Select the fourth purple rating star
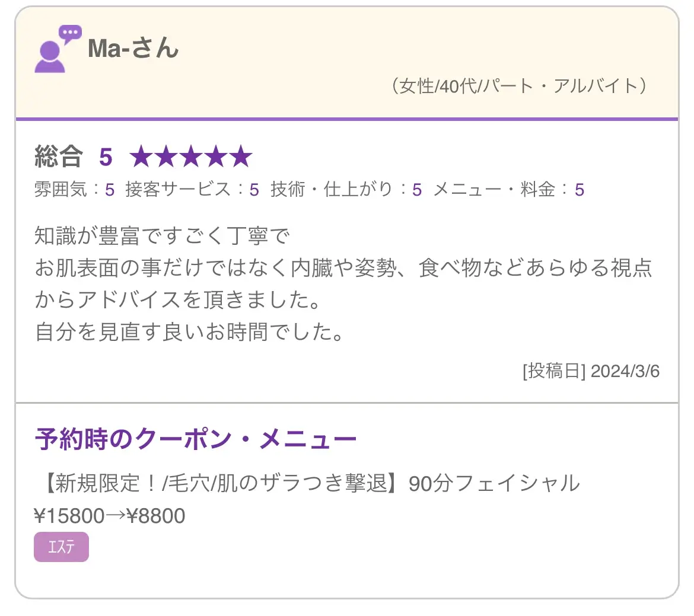Screen dimensions: 694x616 tap(216, 156)
